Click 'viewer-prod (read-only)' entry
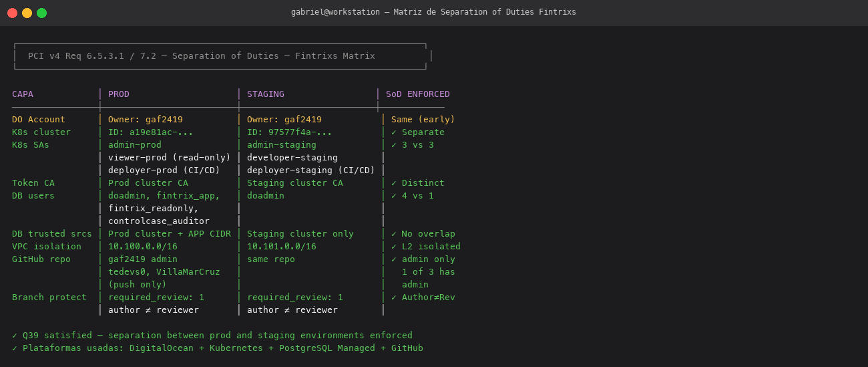This screenshot has height=367, width=868. (x=170, y=158)
